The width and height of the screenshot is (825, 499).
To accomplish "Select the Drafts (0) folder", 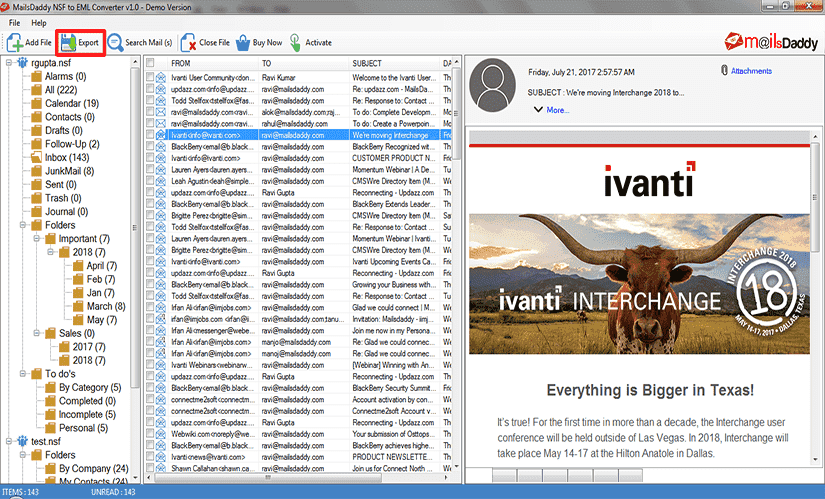I will [63, 130].
